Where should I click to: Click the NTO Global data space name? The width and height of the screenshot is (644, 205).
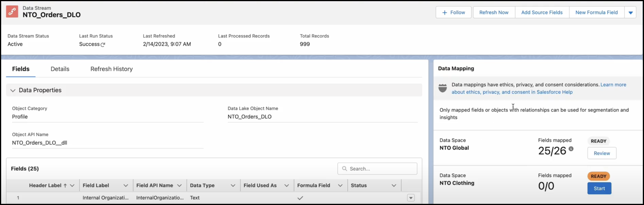(x=454, y=148)
